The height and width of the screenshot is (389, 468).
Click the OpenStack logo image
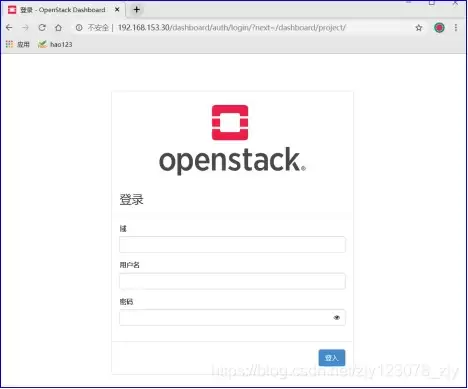(232, 140)
